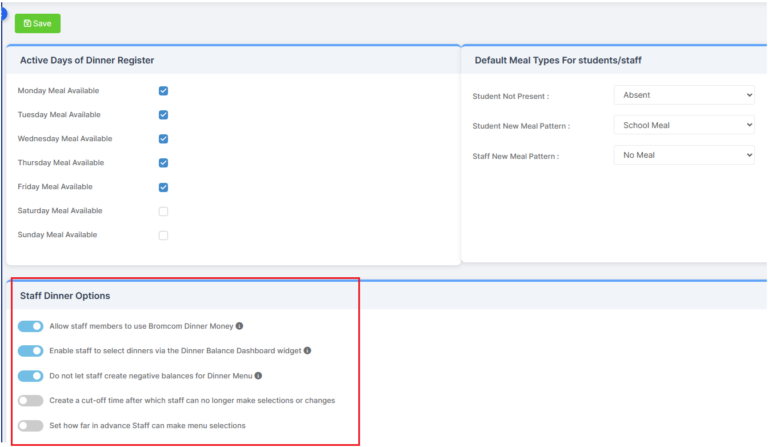768x447 pixels.
Task: Uncheck Thursday Meal Available checkbox
Action: point(163,163)
